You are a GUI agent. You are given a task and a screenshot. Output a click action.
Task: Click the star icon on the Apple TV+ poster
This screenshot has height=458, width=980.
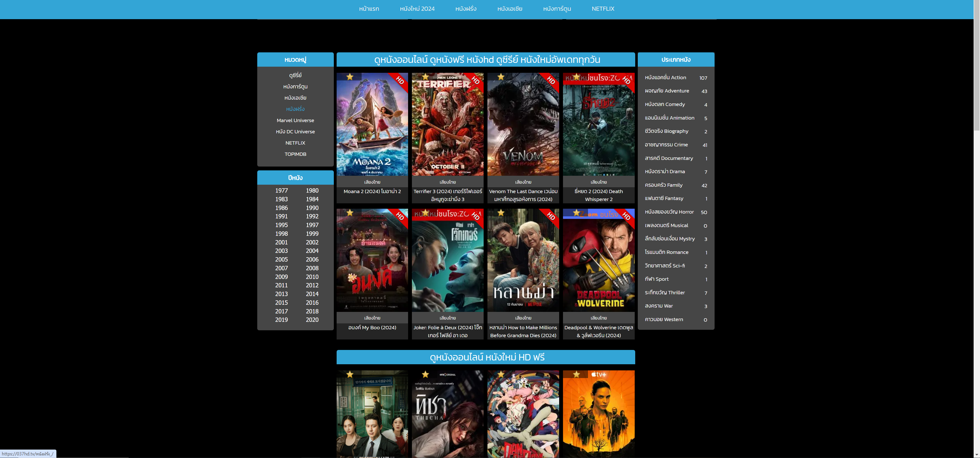click(576, 375)
